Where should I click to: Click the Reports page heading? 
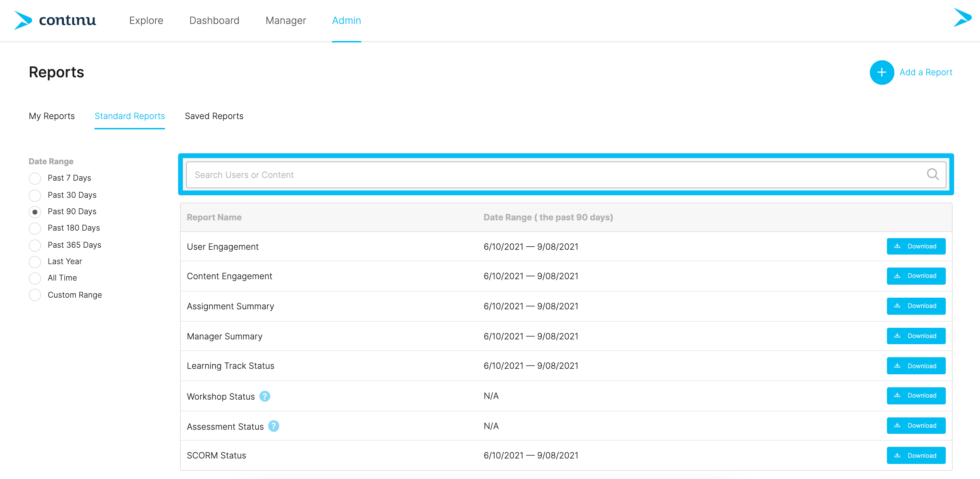click(56, 72)
